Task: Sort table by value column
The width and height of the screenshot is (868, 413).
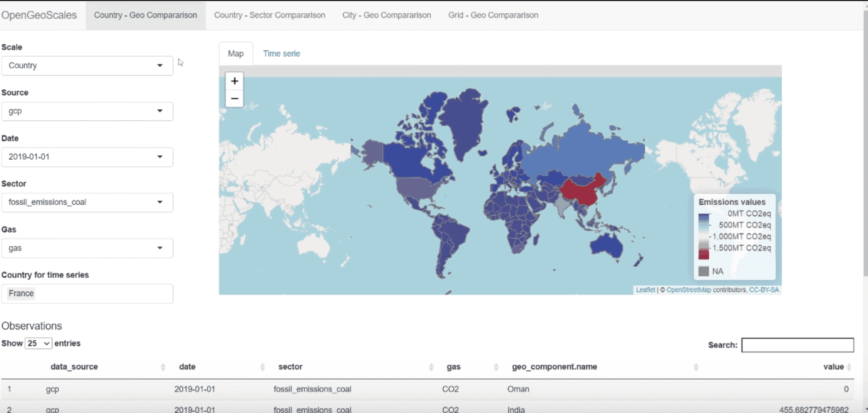Action: coord(833,367)
